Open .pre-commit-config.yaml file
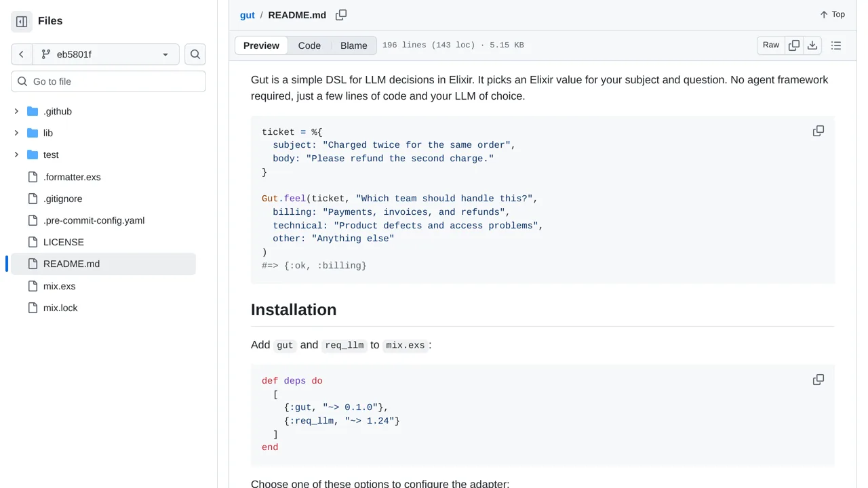 pyautogui.click(x=94, y=220)
